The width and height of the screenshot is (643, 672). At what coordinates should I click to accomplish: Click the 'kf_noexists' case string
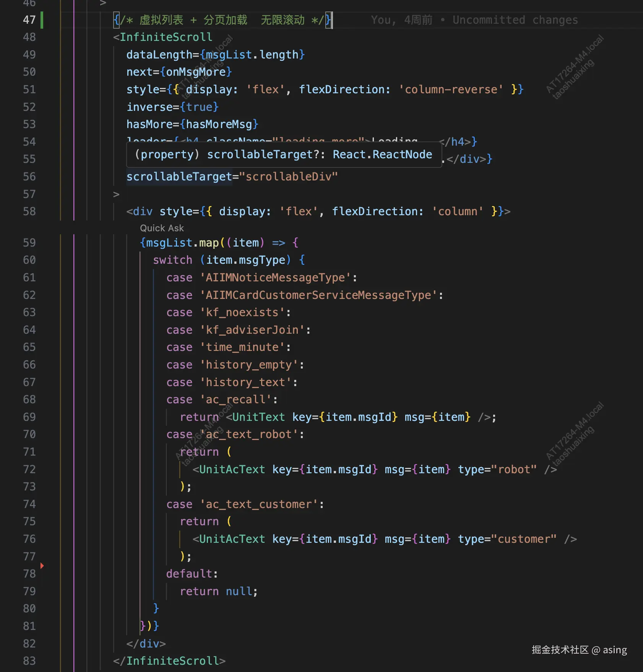click(x=242, y=312)
